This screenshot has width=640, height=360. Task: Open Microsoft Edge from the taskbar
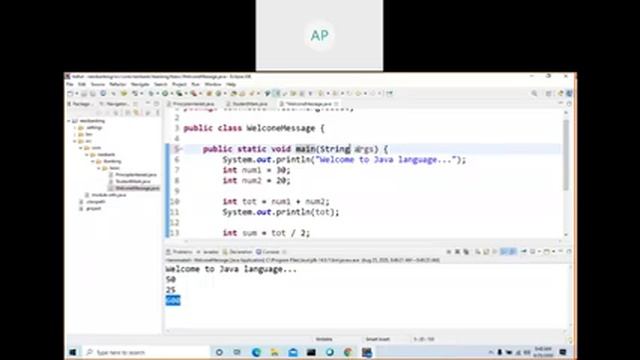[x=256, y=352]
